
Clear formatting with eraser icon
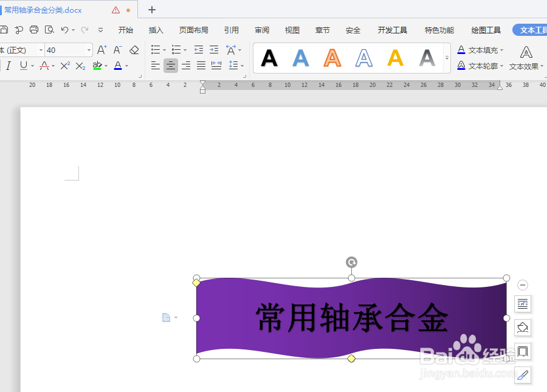tap(134, 50)
